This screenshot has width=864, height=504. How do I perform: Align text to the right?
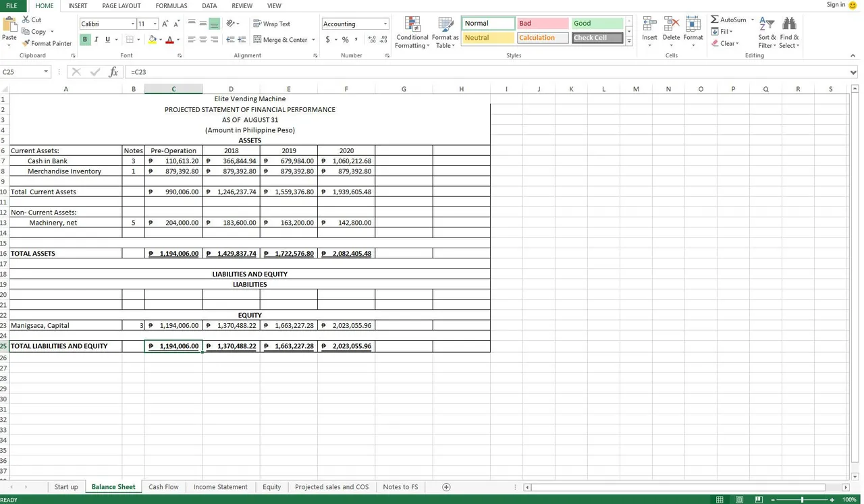(x=215, y=40)
